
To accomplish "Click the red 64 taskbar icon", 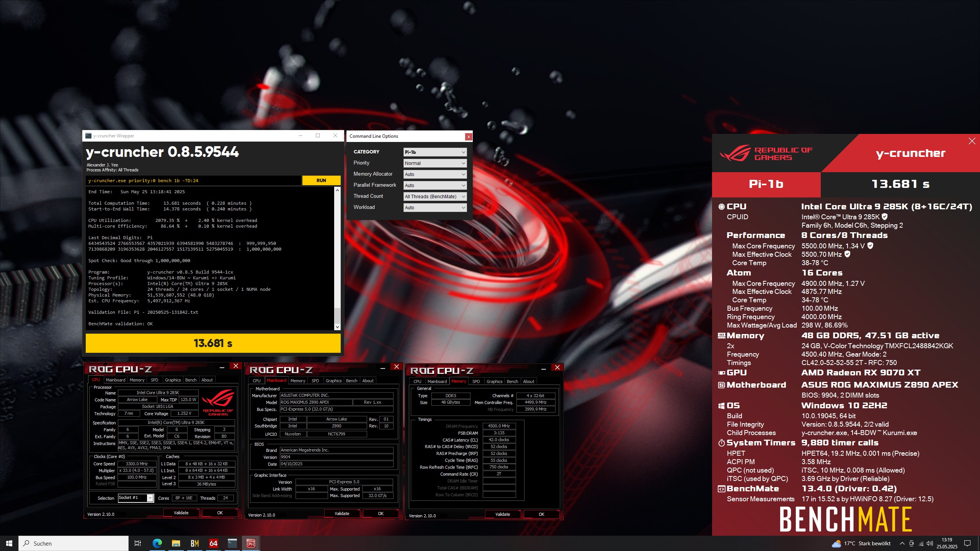I will point(213,543).
